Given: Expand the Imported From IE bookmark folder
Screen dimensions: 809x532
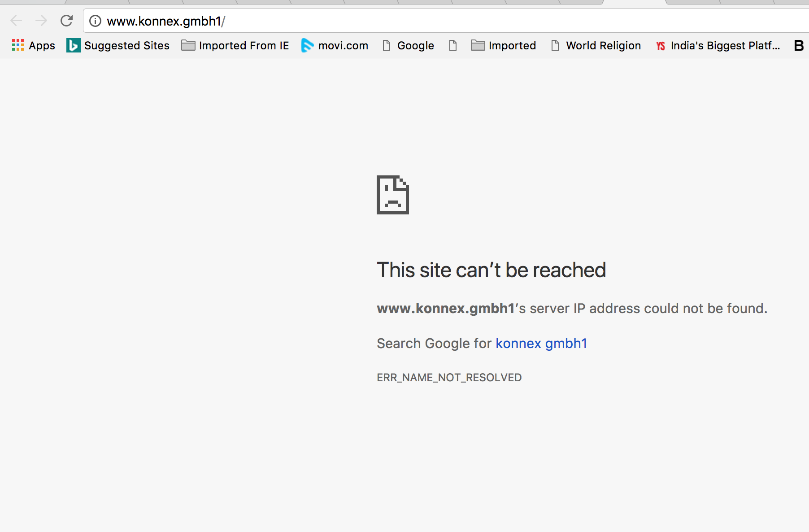Looking at the screenshot, I should click(235, 45).
